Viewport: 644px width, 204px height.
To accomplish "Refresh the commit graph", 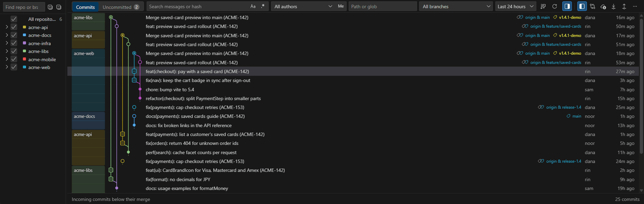I will [x=554, y=6].
